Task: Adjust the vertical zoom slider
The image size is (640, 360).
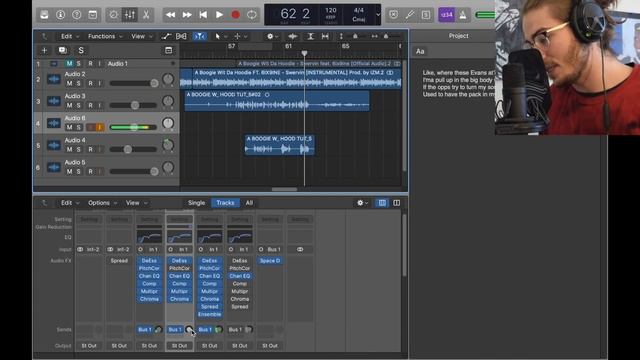Action: pyautogui.click(x=355, y=36)
